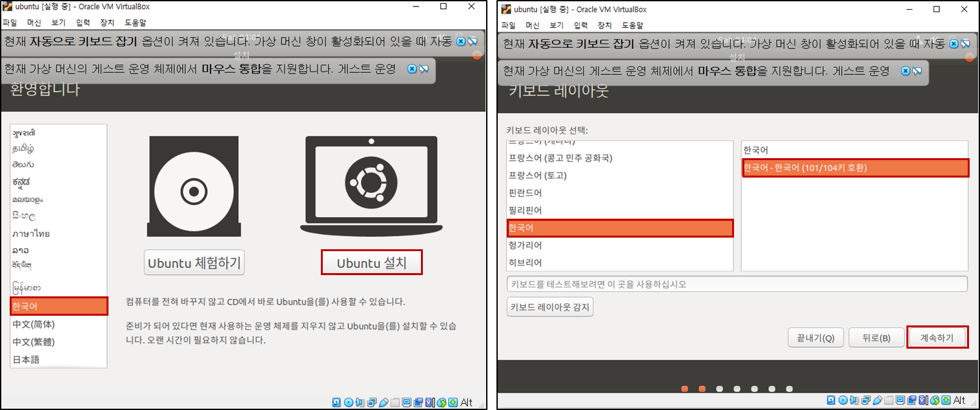The height and width of the screenshot is (410, 980).
Task: Open 장치 menu in keyboard layout window
Action: pyautogui.click(x=605, y=26)
